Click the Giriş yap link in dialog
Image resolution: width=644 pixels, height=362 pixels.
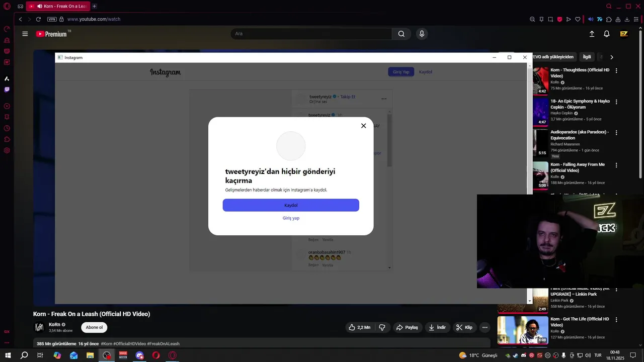[x=291, y=218]
